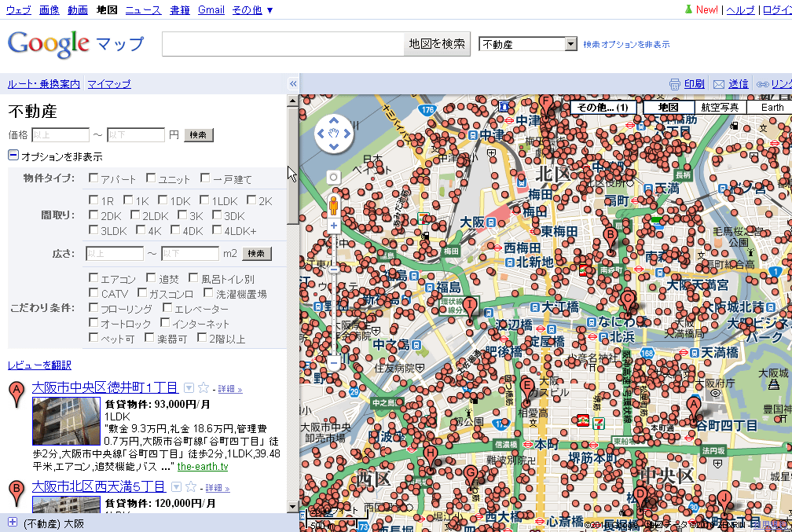The height and width of the screenshot is (532, 792).
Task: Star the 徳井町1丁目 listing
Action: click(x=203, y=387)
